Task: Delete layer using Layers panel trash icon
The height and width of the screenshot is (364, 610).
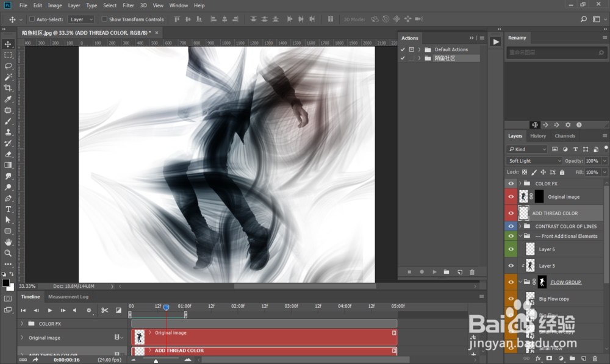Action: click(x=594, y=358)
